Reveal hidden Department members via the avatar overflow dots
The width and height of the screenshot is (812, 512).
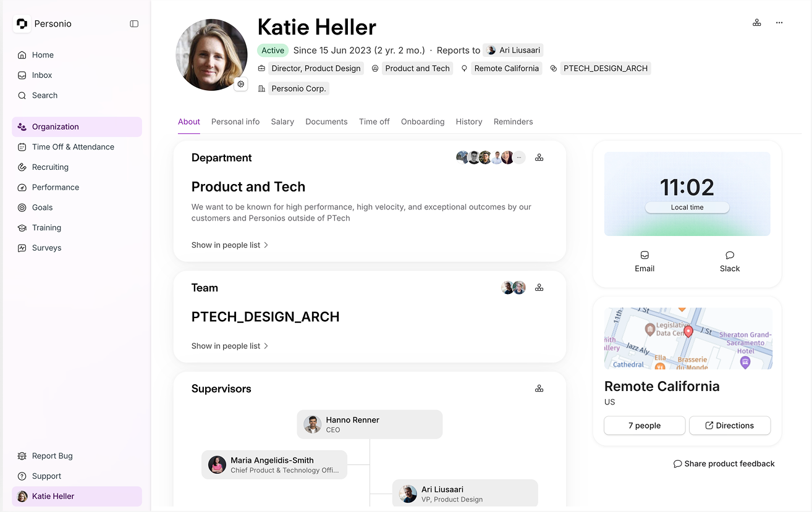click(x=519, y=157)
